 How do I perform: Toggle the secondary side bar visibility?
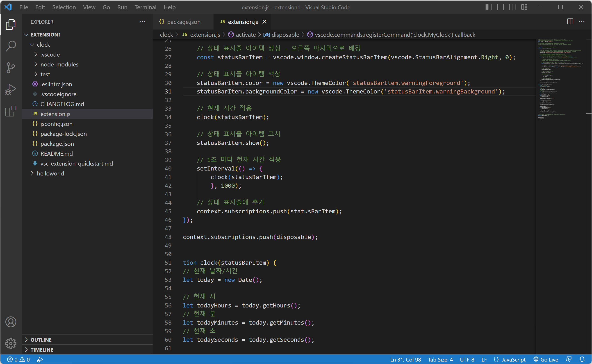(x=512, y=7)
